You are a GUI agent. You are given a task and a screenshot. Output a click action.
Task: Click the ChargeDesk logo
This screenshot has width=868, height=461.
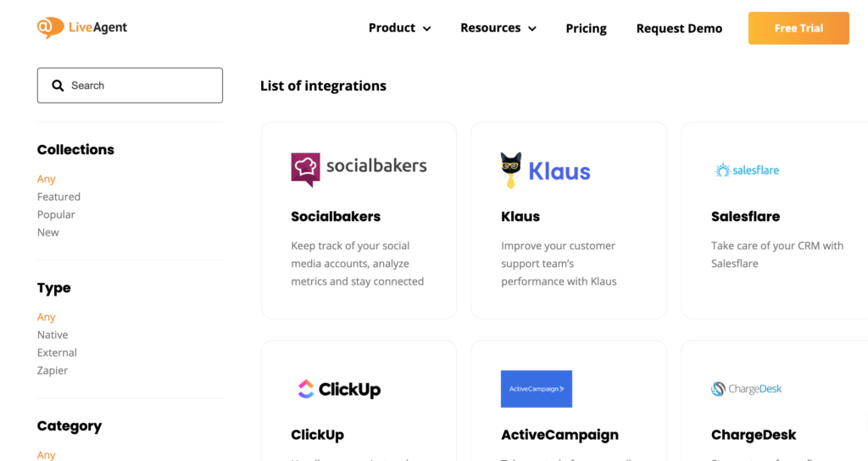pos(746,389)
